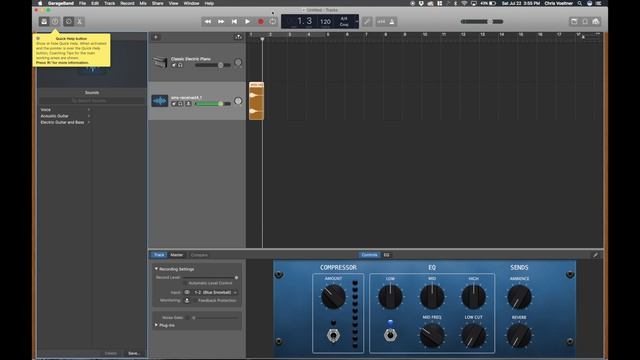This screenshot has width=640, height=360.
Task: Click the audio track waveform icon
Action: [160, 101]
